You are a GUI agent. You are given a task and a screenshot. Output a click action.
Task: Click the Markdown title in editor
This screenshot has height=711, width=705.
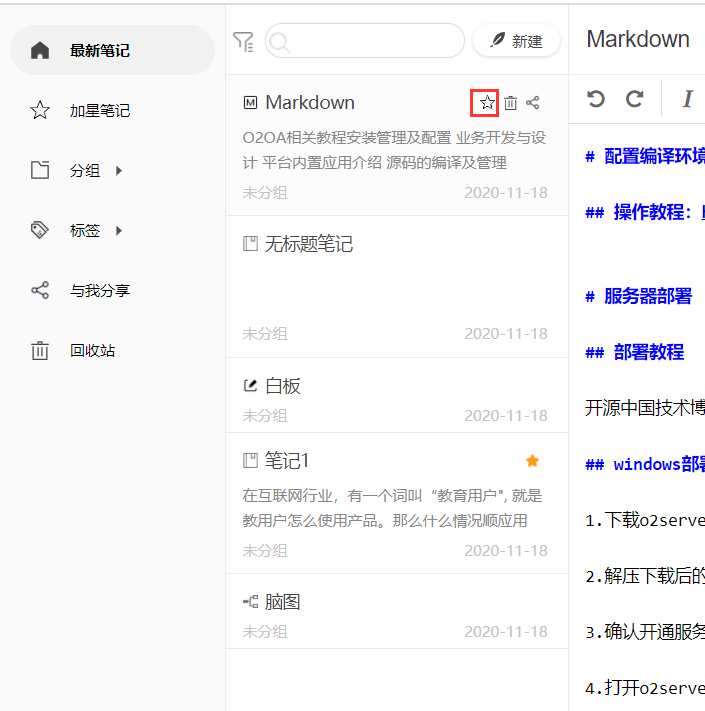pos(638,39)
